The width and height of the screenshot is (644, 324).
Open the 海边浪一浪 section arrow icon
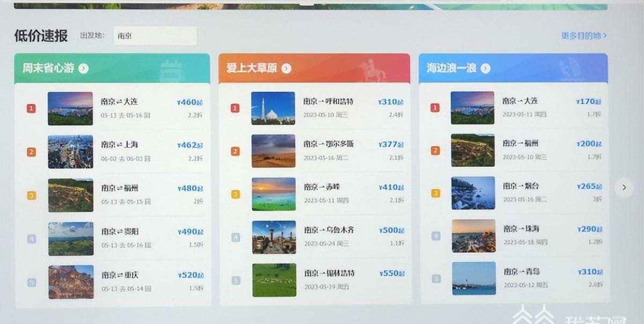pos(485,68)
